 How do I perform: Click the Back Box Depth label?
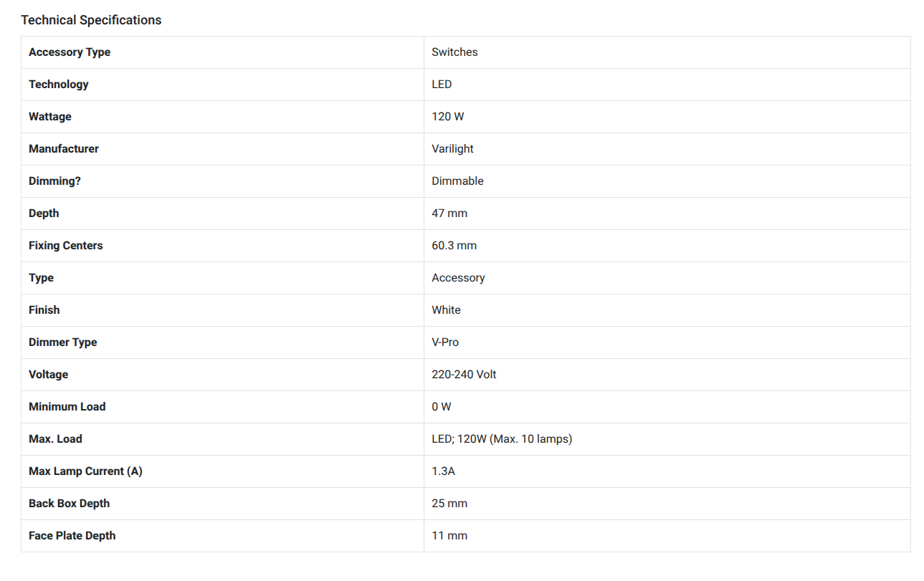[70, 504]
